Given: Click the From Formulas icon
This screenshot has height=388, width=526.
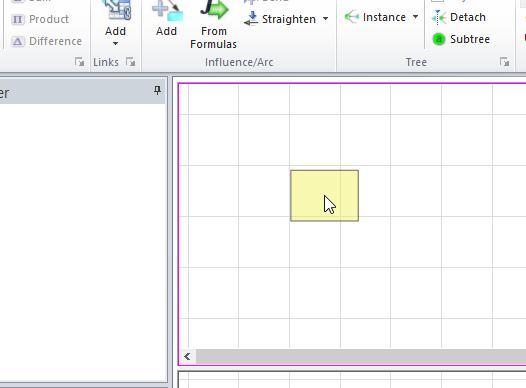Looking at the screenshot, I should [x=214, y=10].
